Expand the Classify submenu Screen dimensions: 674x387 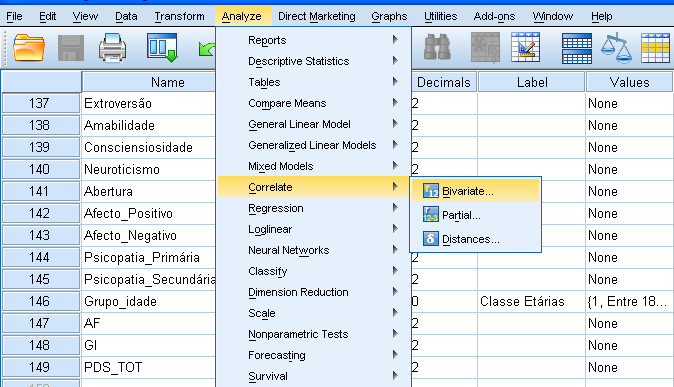pyautogui.click(x=314, y=271)
